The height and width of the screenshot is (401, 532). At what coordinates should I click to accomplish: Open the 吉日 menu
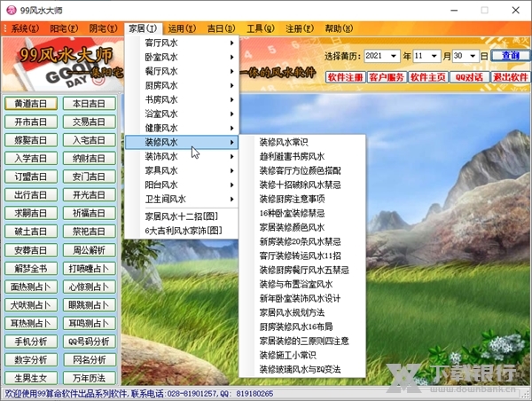221,29
